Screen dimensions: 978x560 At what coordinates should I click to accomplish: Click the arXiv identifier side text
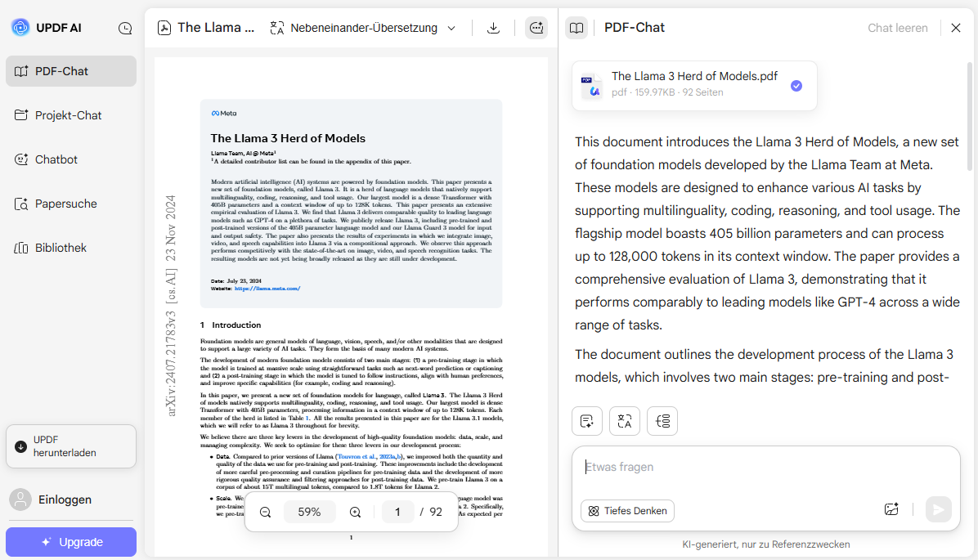(x=171, y=306)
